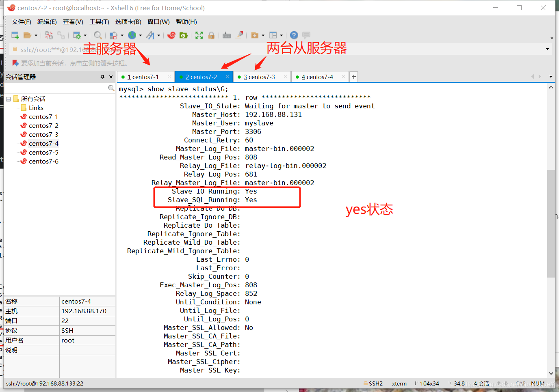Viewport: 559px width, 392px height.
Task: Click the blue Help question mark icon
Action: click(x=294, y=35)
